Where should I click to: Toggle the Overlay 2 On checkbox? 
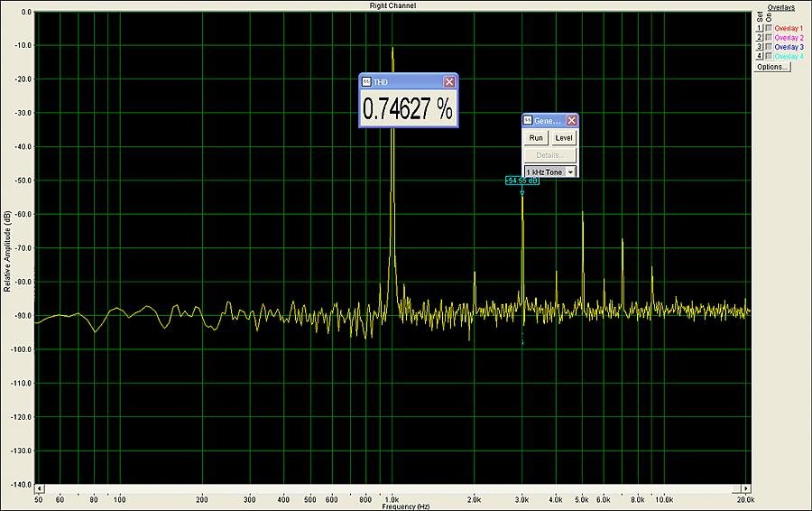point(769,38)
